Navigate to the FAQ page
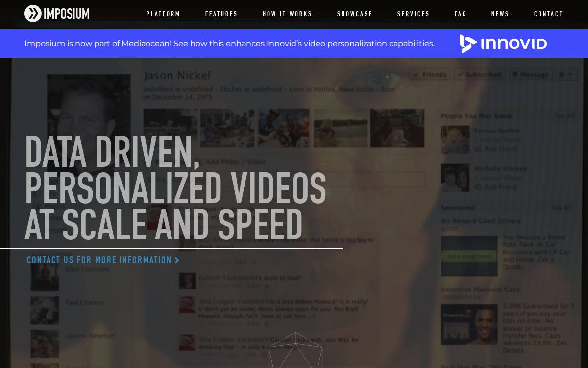 (x=461, y=14)
